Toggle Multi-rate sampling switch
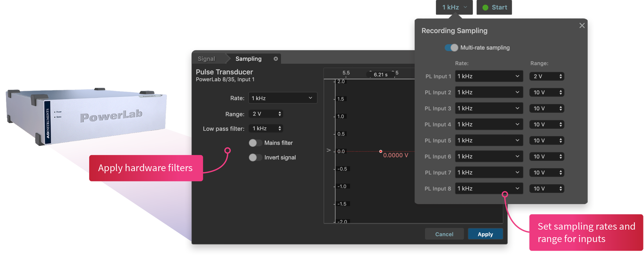Viewport: 644px width, 255px height. [451, 48]
